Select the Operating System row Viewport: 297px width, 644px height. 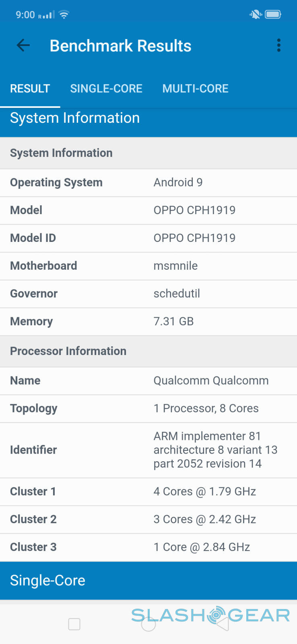pos(148,183)
